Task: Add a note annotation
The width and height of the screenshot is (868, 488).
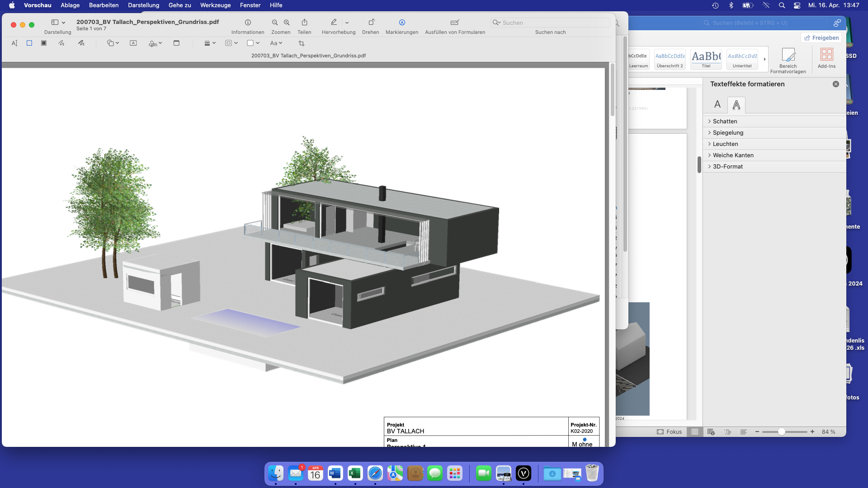Action: click(177, 43)
